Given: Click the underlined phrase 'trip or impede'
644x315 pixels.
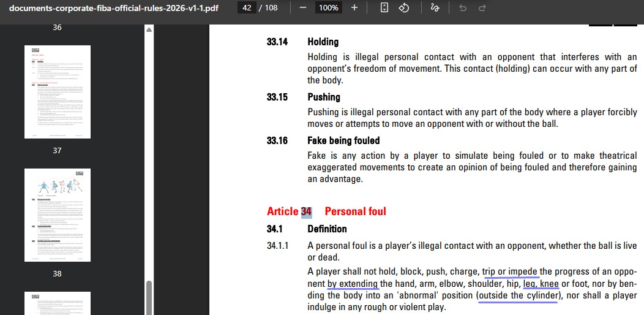Looking at the screenshot, I should tap(510, 272).
